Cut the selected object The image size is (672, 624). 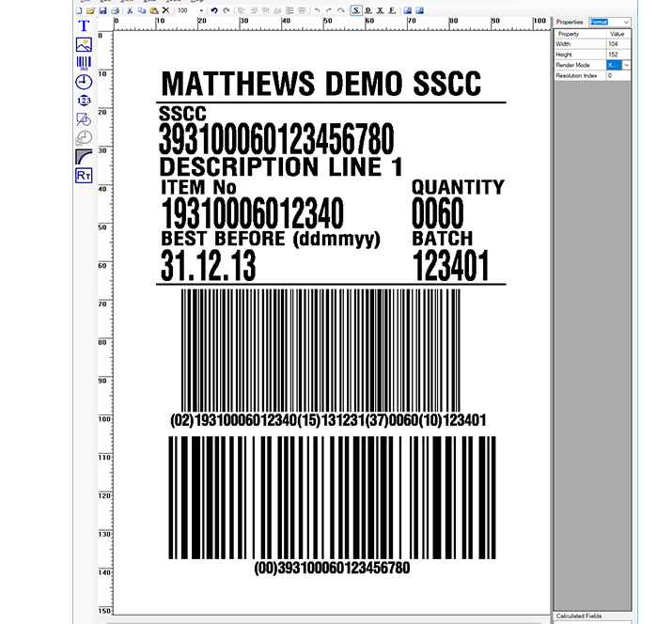[x=130, y=10]
